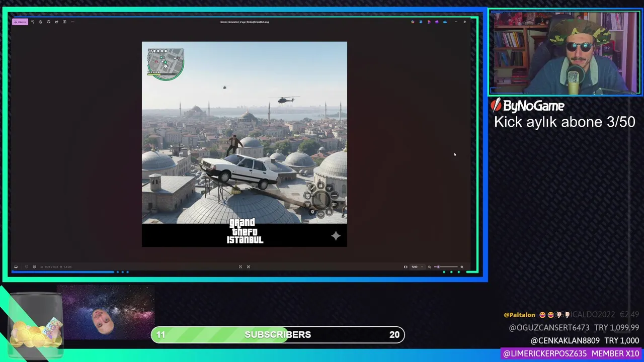
Task: Start slideshow from the top toolbar icon
Action: pyautogui.click(x=64, y=22)
